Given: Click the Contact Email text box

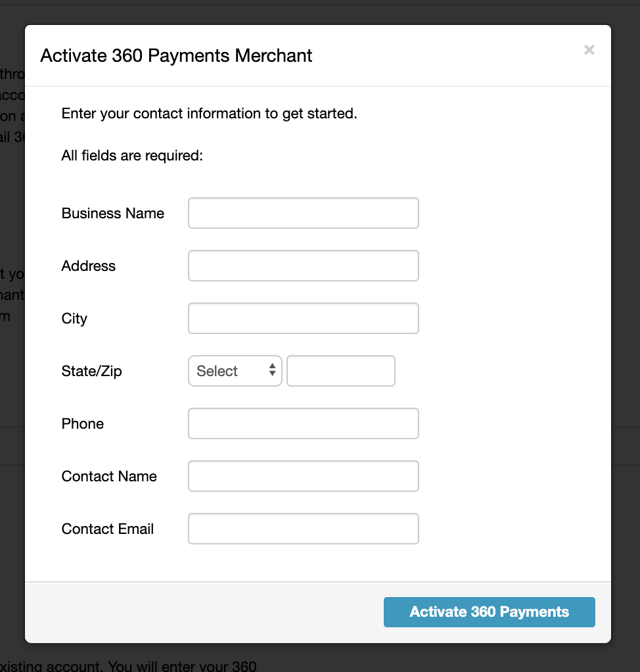Looking at the screenshot, I should [303, 529].
